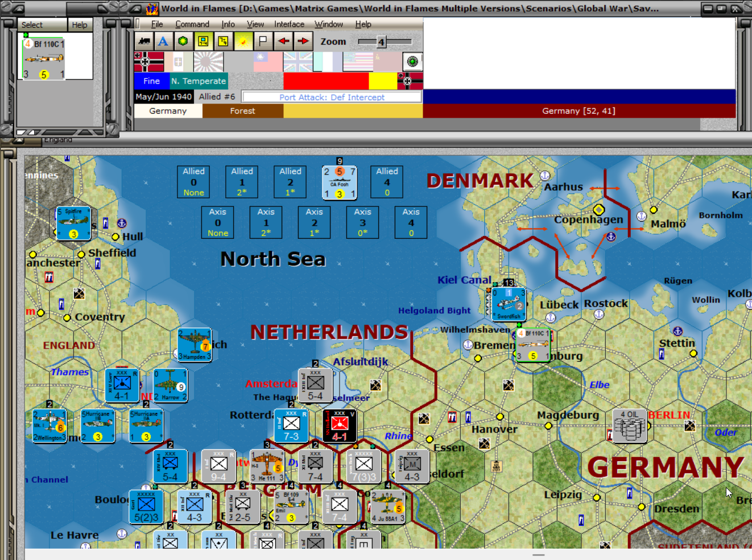The image size is (752, 560).
Task: Click the yellow initiative bar segment
Action: [383, 81]
